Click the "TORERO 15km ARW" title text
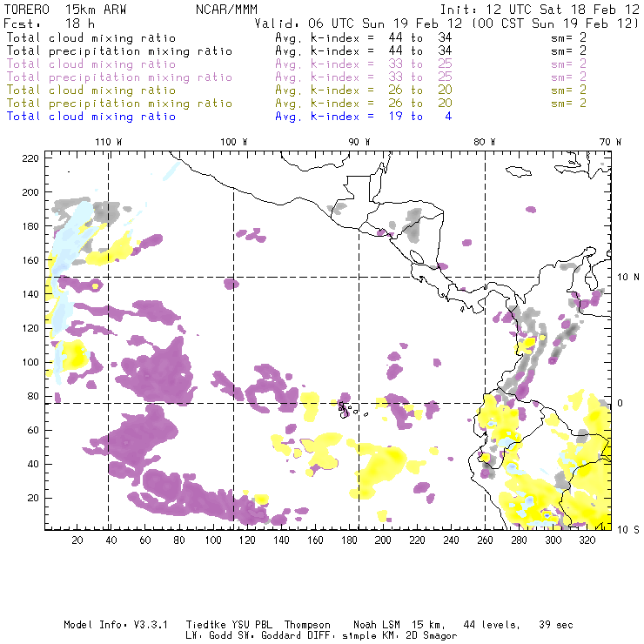The height and width of the screenshot is (644, 644). point(66,9)
